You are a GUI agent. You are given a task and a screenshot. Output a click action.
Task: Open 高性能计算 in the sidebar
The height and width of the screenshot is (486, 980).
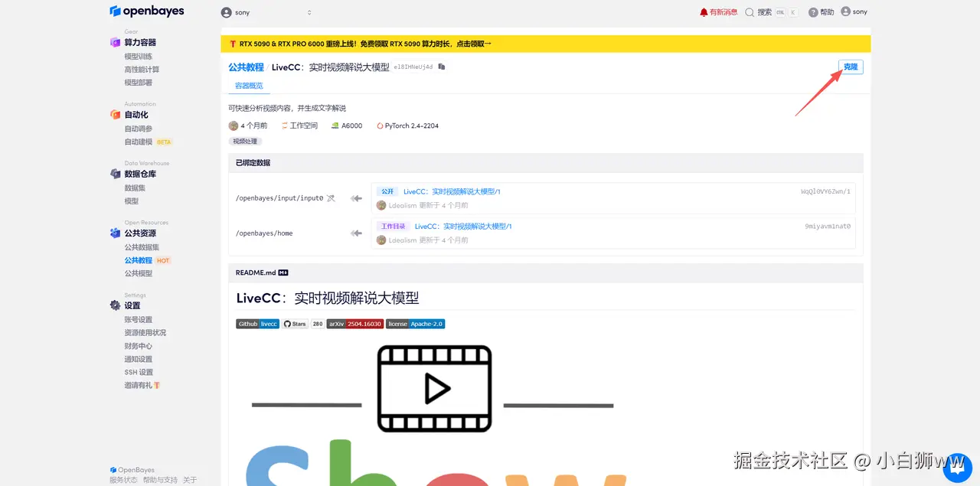pos(142,69)
